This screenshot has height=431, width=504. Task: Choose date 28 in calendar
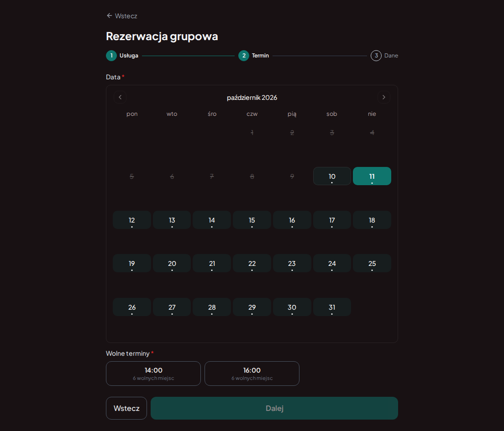click(212, 307)
